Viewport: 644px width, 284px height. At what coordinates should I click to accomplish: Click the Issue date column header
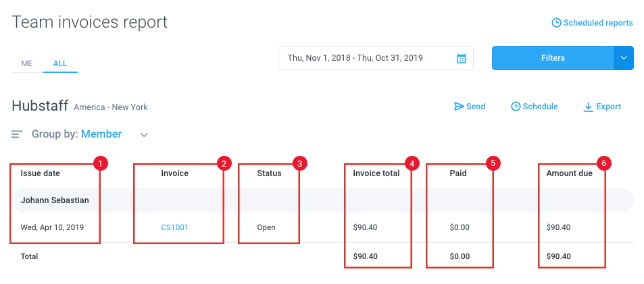pyautogui.click(x=41, y=173)
